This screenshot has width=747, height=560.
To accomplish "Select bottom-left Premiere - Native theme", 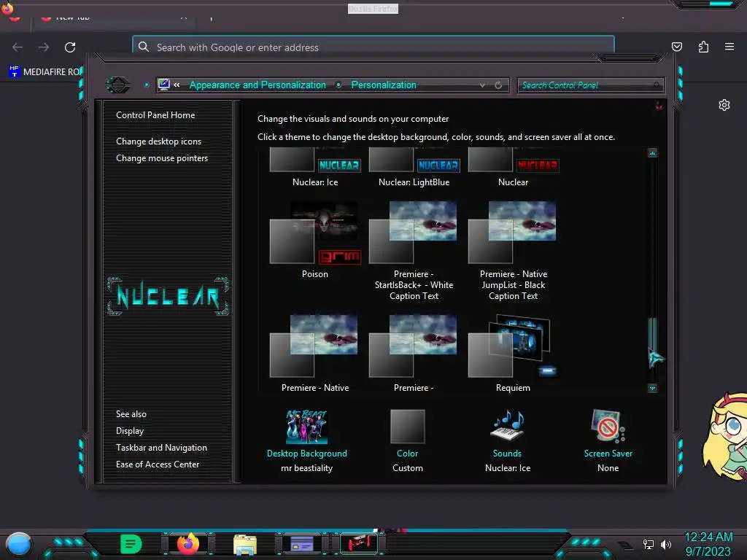I will (315, 354).
